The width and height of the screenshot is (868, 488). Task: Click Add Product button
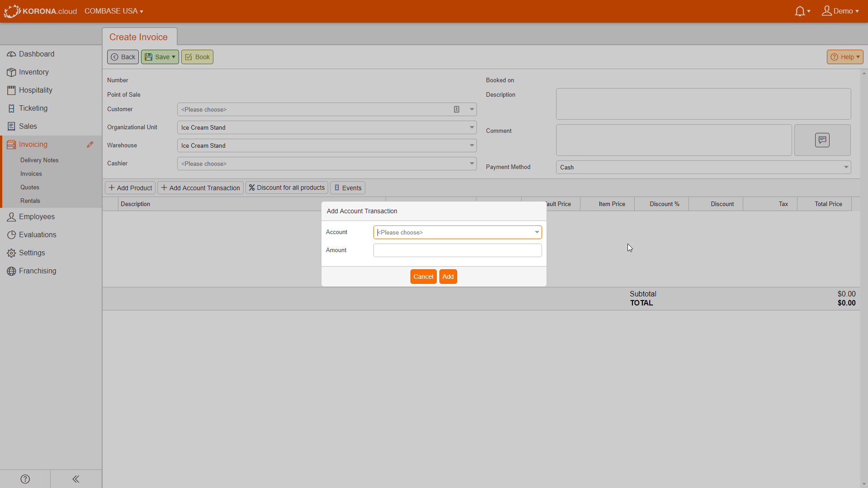130,188
